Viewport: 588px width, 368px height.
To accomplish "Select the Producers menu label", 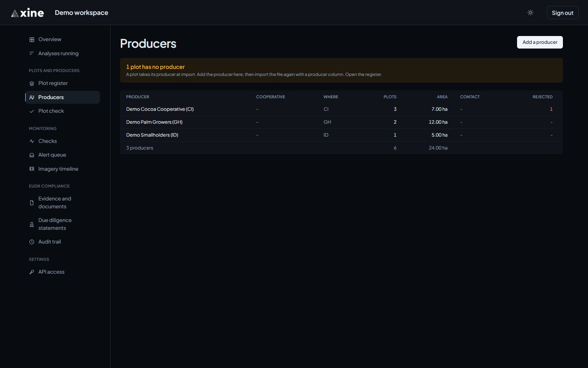I will click(x=51, y=97).
